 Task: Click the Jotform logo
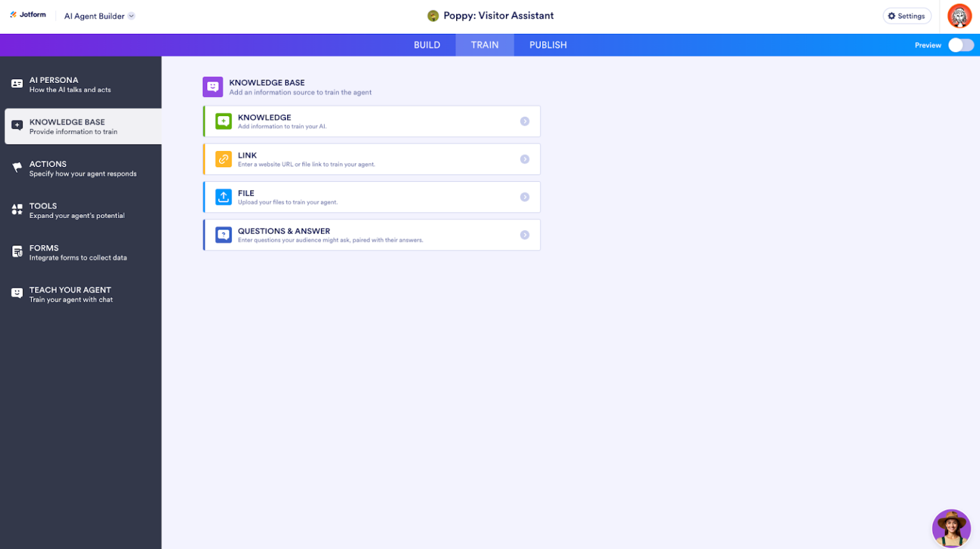(28, 14)
